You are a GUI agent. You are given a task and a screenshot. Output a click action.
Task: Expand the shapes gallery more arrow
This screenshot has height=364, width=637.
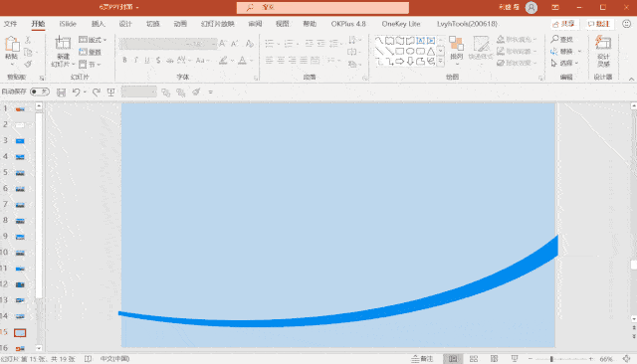coord(440,62)
